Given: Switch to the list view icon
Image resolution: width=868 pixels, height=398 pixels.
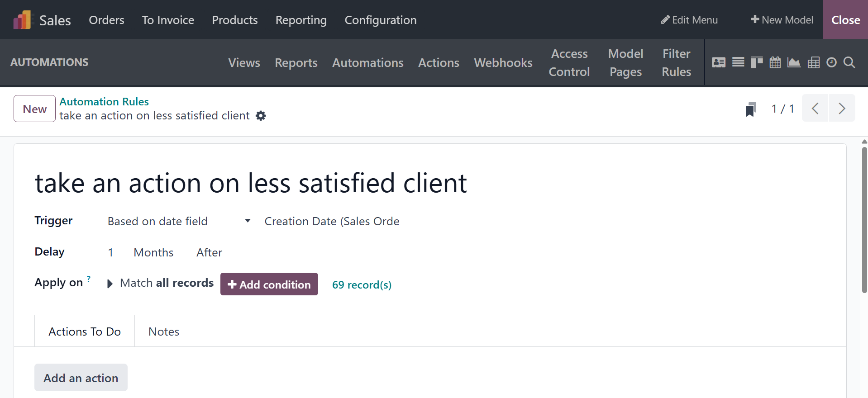Looking at the screenshot, I should coord(738,62).
